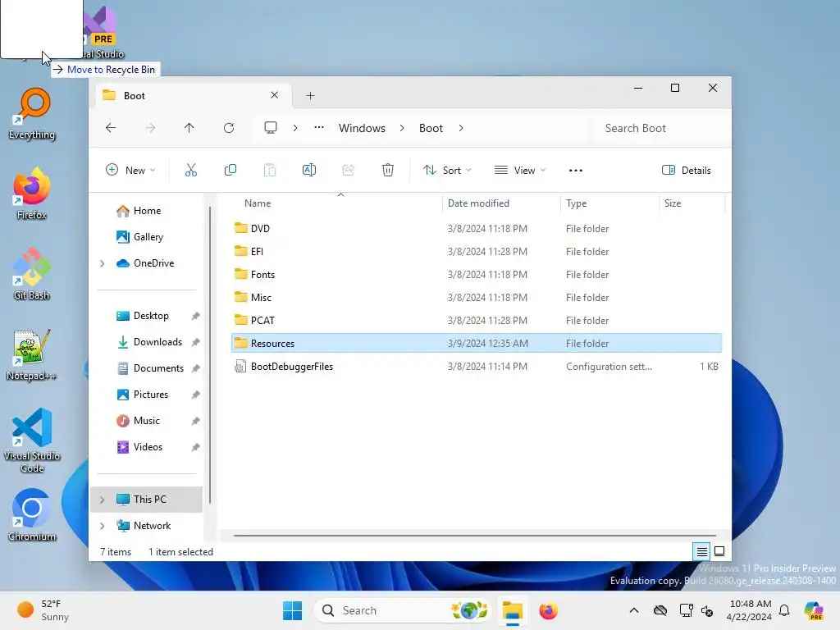This screenshot has height=630, width=840.
Task: Expand the chevron after Windows breadcrumb
Action: [x=402, y=128]
